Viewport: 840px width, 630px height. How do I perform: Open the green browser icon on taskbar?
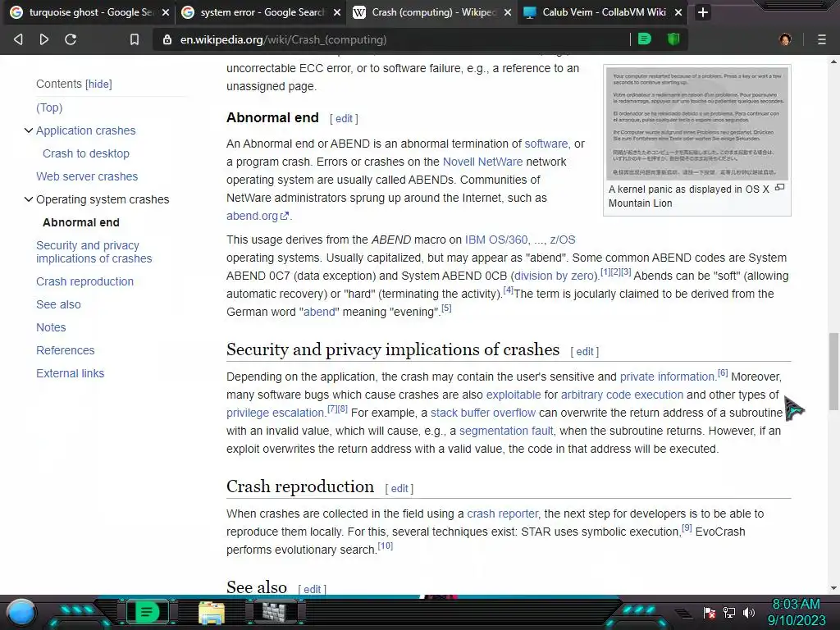[x=146, y=612]
